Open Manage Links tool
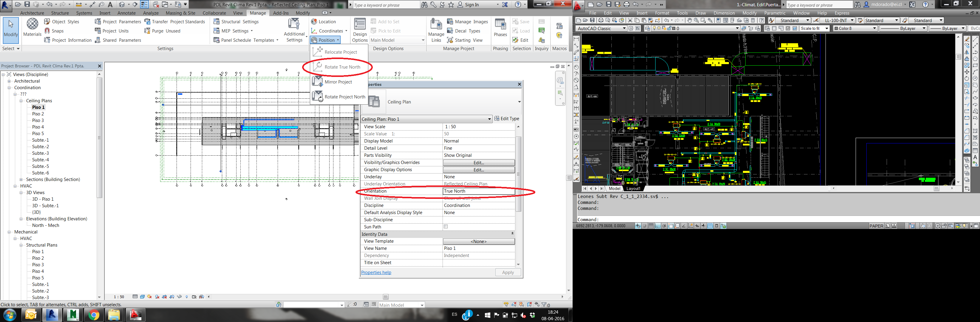This screenshot has height=322, width=980. pos(436,30)
